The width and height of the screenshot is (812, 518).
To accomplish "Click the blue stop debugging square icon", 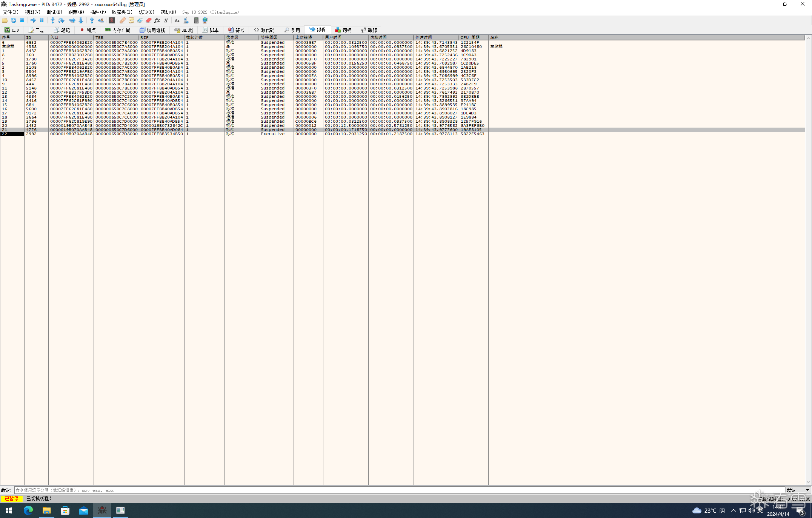I will [22, 20].
